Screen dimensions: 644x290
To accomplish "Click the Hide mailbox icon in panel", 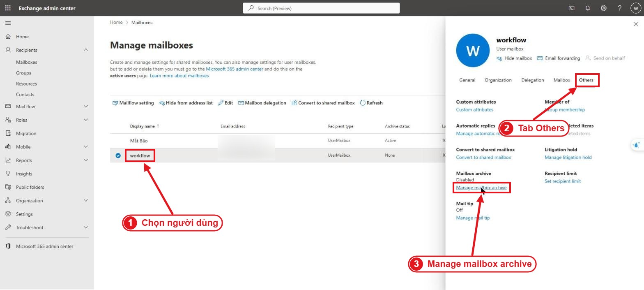I will tap(499, 58).
